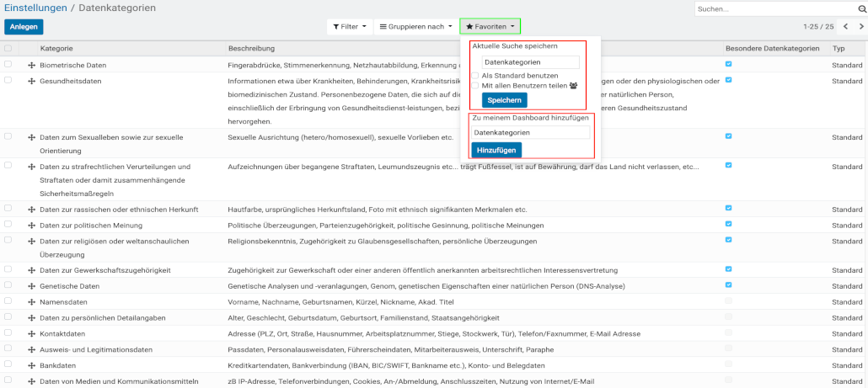Click the Anlegen button
The height and width of the screenshot is (388, 868).
pos(24,27)
